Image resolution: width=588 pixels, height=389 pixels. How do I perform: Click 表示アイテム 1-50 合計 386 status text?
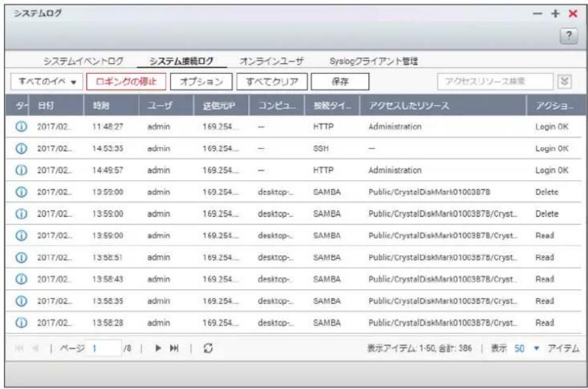(x=419, y=348)
